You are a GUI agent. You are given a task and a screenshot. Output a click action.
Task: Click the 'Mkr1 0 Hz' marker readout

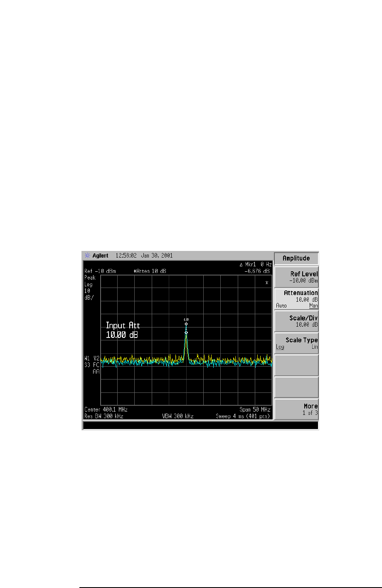point(256,264)
